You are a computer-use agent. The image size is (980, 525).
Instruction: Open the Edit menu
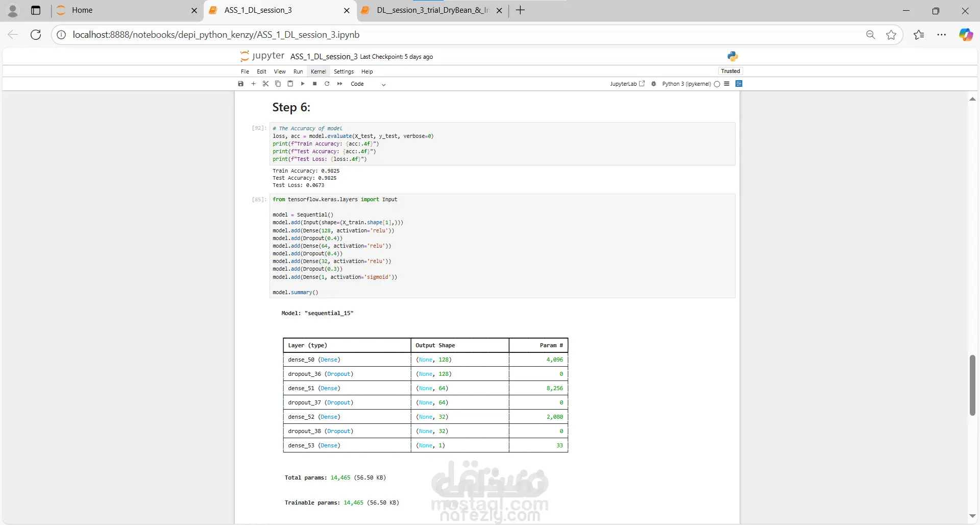coord(261,71)
